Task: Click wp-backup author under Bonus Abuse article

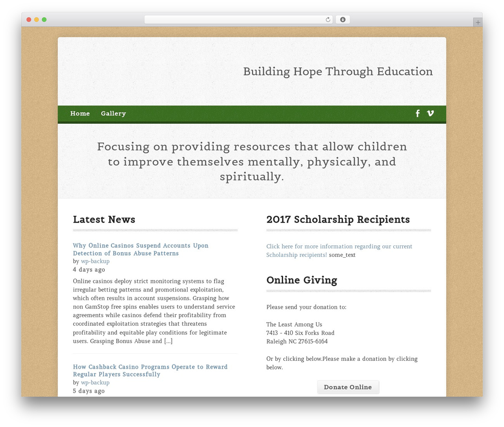Action: tap(95, 261)
